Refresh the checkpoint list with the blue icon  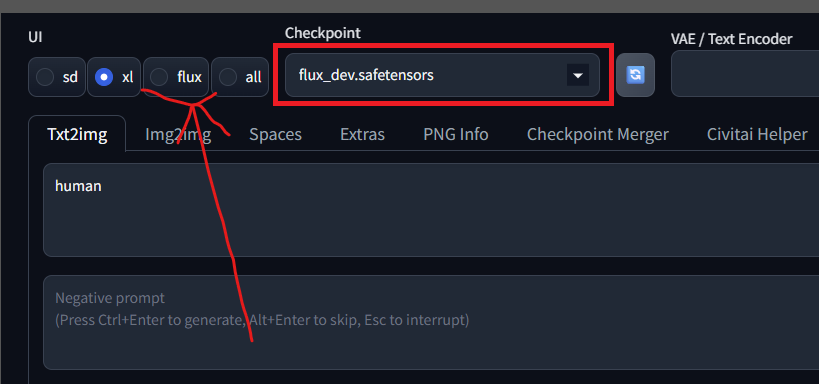(635, 75)
